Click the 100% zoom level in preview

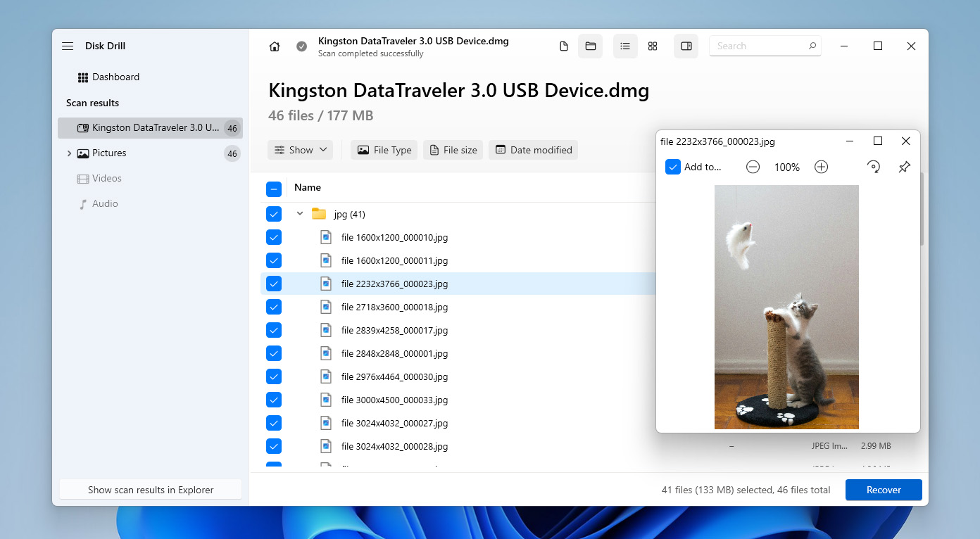pyautogui.click(x=787, y=167)
